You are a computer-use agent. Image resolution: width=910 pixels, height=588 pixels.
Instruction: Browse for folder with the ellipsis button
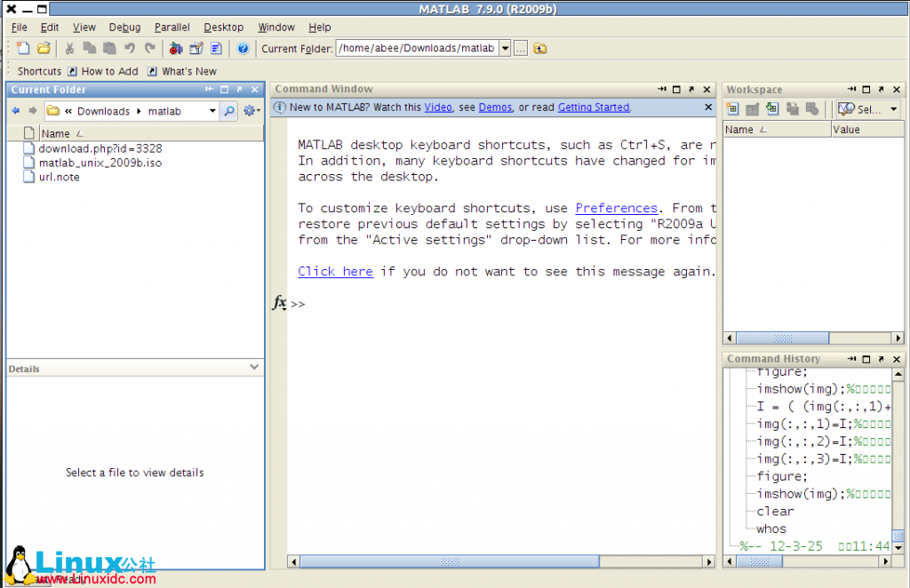coord(521,48)
